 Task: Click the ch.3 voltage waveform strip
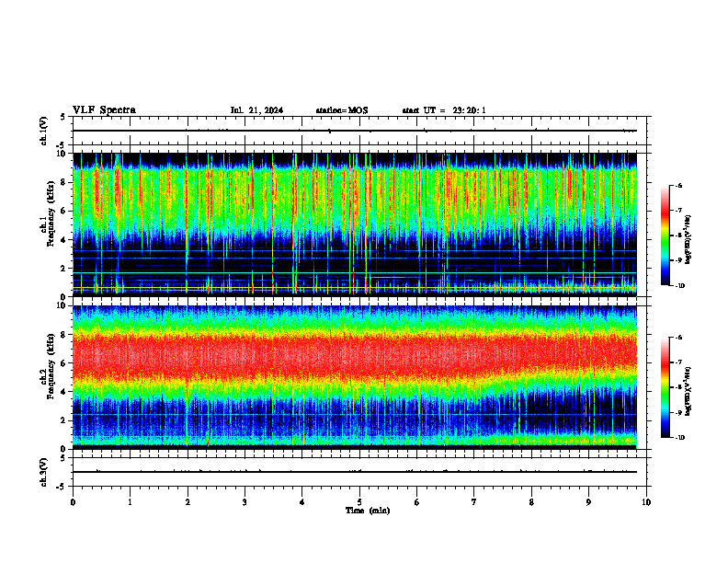[359, 472]
